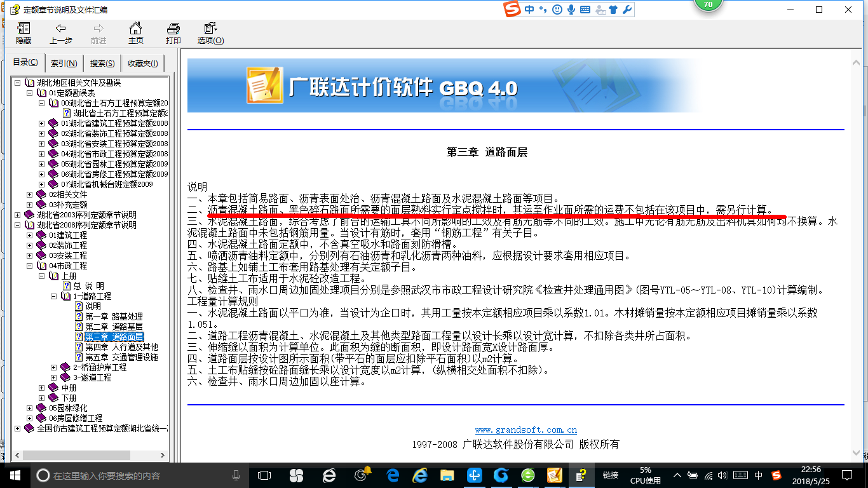
Task: Collapse the 01定额勘误表 node
Action: coord(30,93)
